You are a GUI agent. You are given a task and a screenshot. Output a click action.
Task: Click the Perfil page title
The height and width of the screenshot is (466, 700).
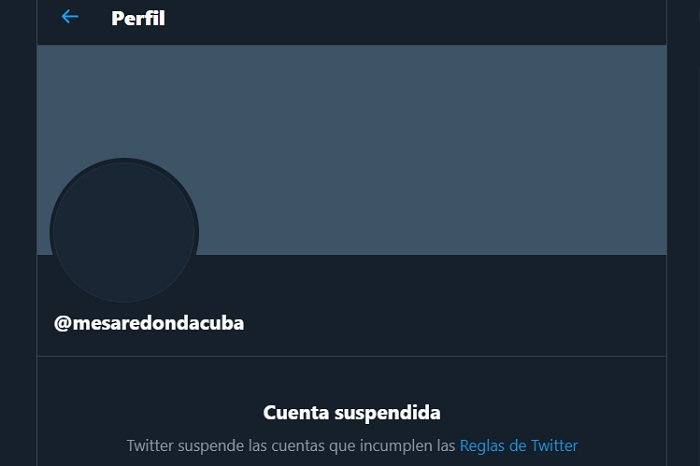138,18
